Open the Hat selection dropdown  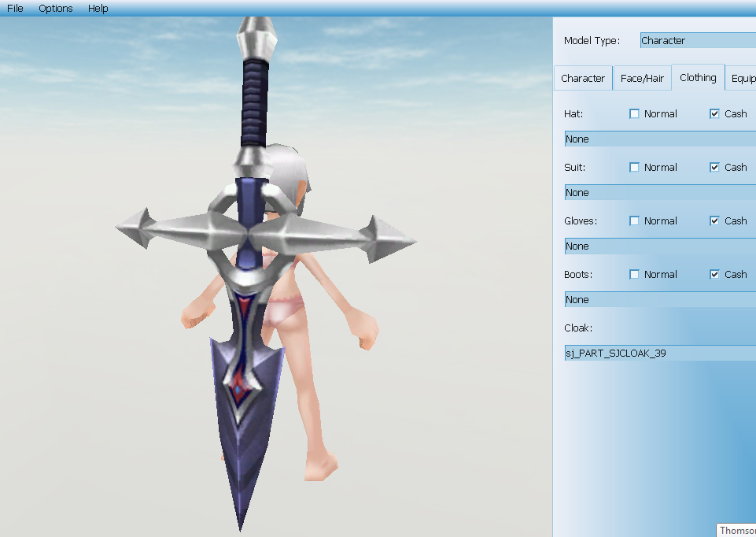[x=659, y=139]
